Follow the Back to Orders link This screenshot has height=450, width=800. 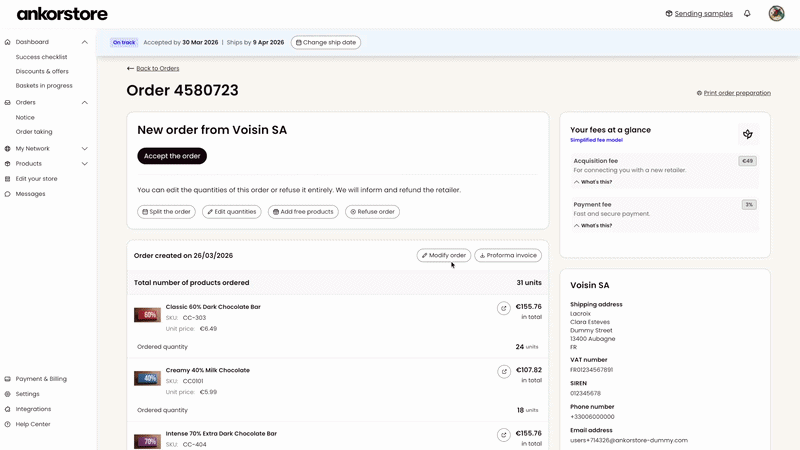pos(153,68)
